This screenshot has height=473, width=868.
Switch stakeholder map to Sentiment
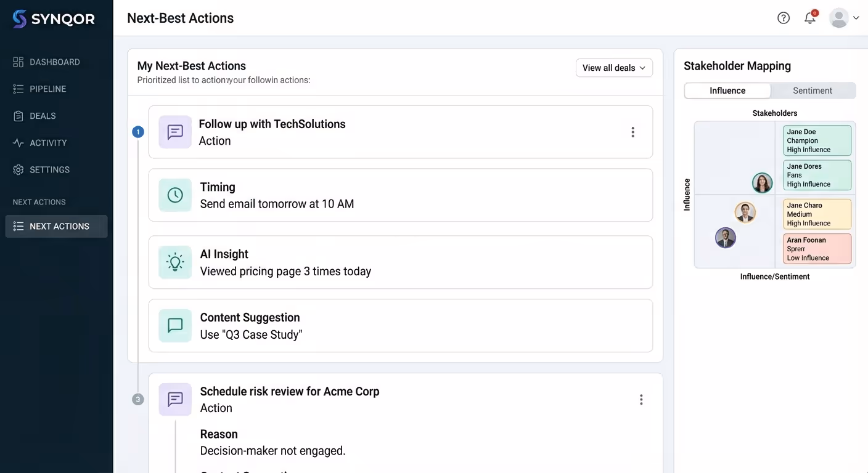coord(812,91)
